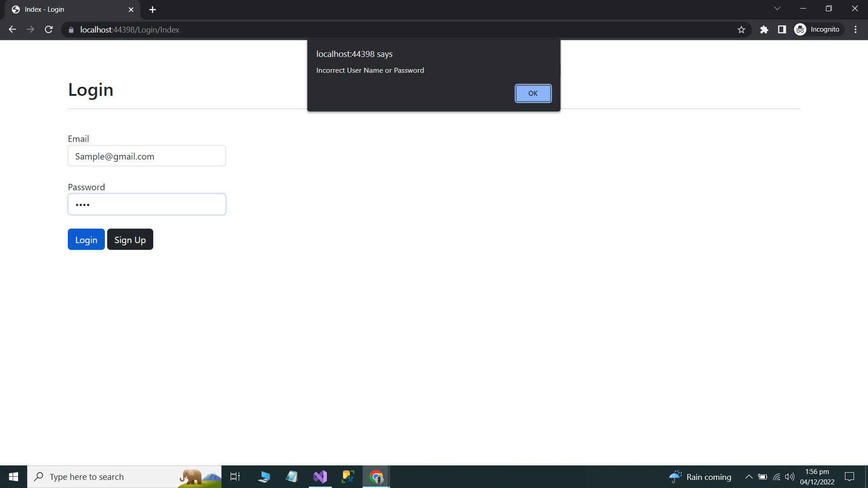Open the notification center
Viewport: 868px width, 488px height.
[x=849, y=476]
